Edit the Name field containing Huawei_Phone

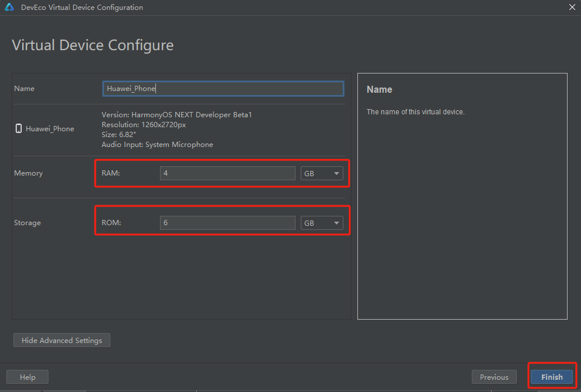click(x=223, y=89)
